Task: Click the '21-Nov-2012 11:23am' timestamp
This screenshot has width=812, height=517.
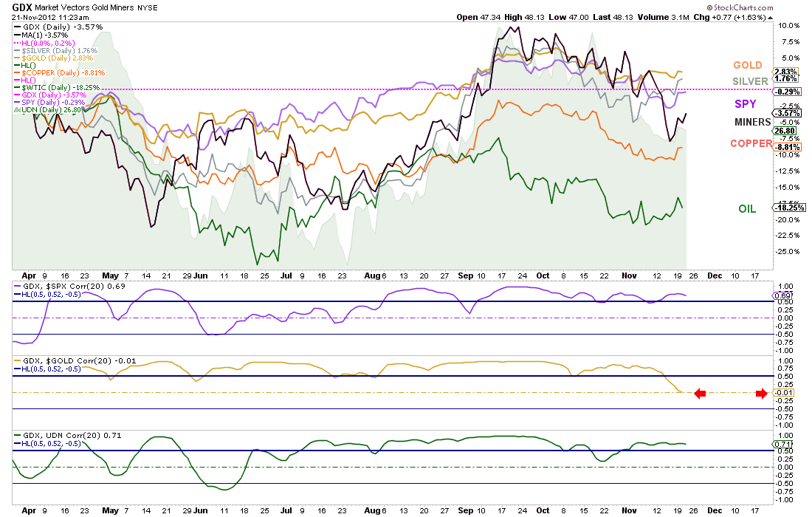Action: pos(50,17)
